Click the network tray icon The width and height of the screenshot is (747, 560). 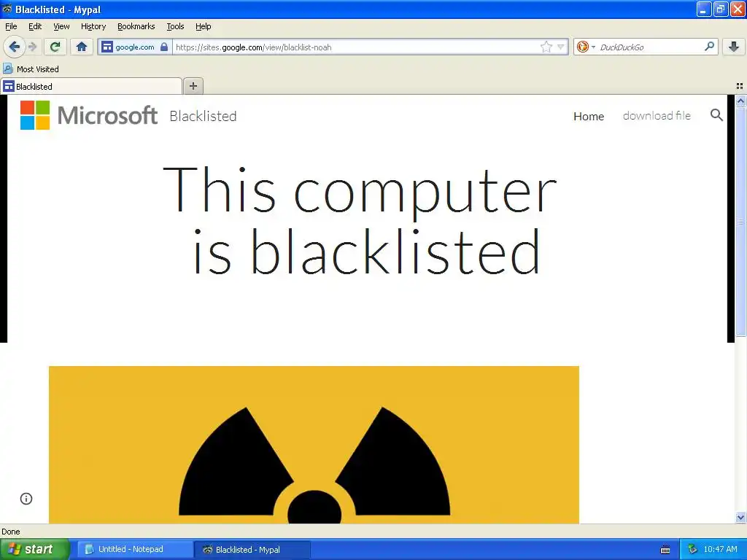tap(692, 549)
